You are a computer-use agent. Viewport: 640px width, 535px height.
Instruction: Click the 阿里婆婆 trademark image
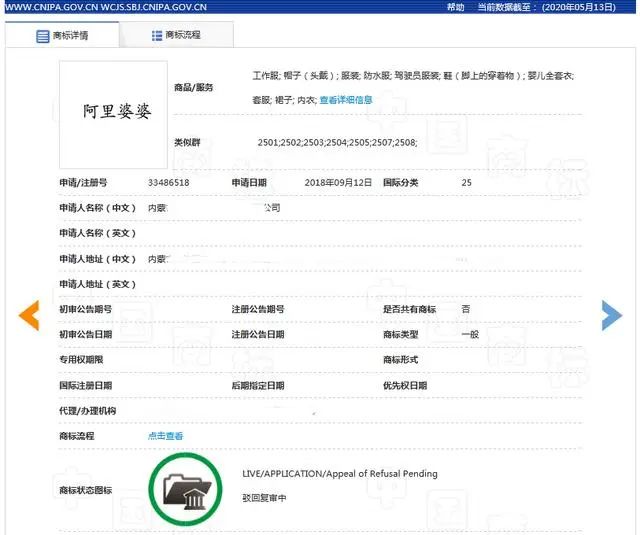click(x=113, y=113)
